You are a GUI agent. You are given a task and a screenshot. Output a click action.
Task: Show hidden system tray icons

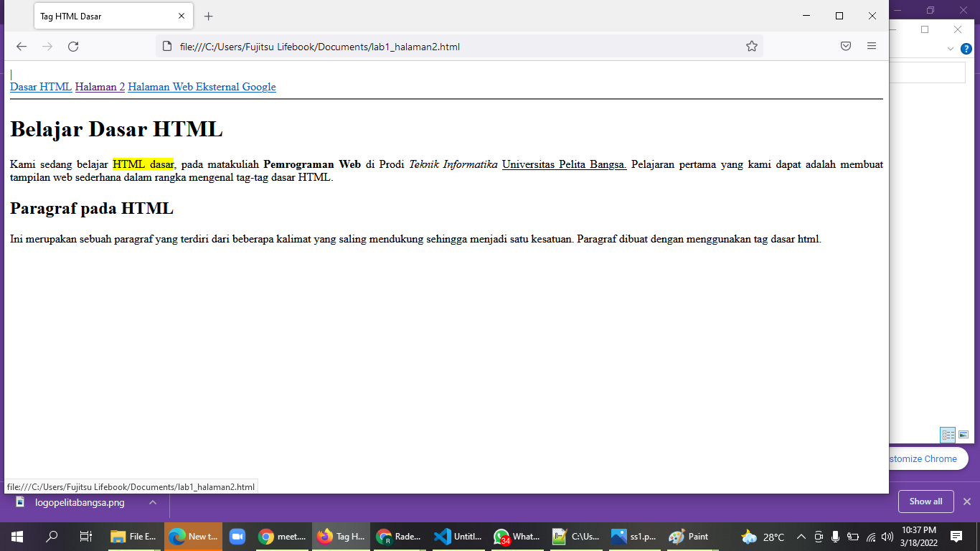pos(801,536)
